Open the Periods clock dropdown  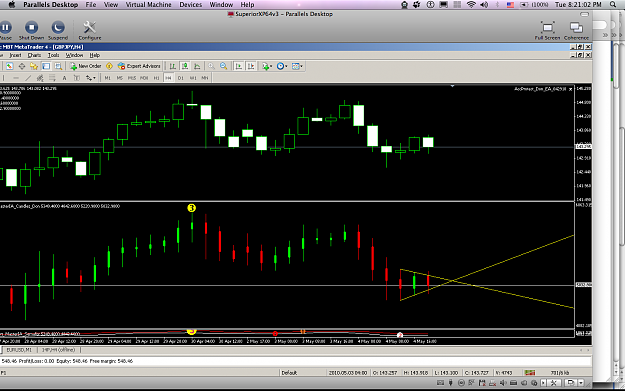282,66
